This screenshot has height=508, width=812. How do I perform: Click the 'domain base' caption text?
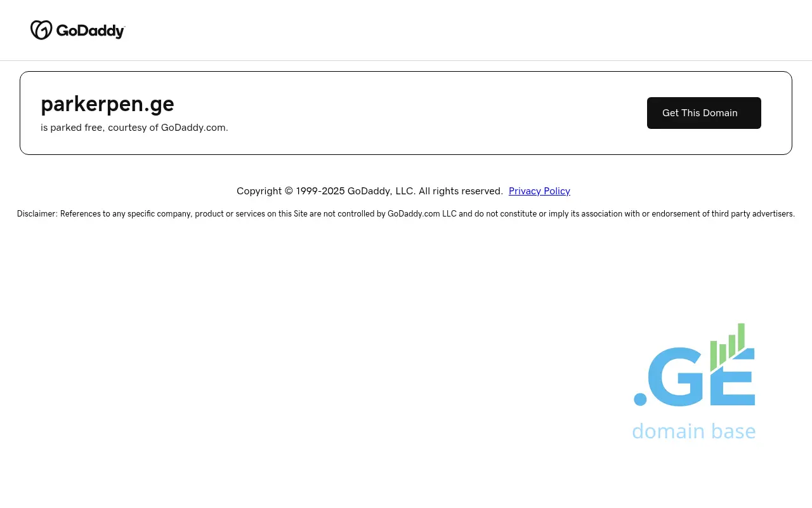(693, 431)
